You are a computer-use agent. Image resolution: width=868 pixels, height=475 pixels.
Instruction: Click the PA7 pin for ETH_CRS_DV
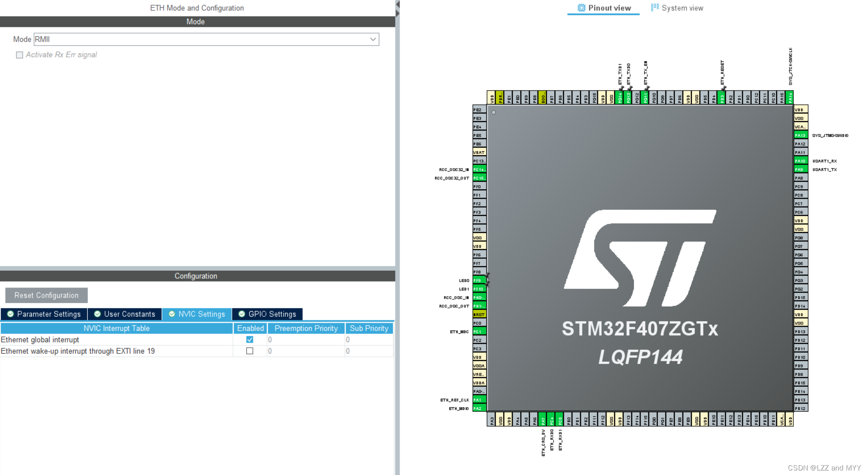[x=543, y=419]
